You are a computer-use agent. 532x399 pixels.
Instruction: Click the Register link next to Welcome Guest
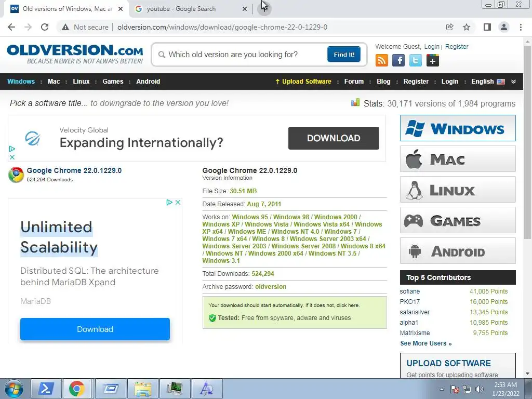pos(457,46)
